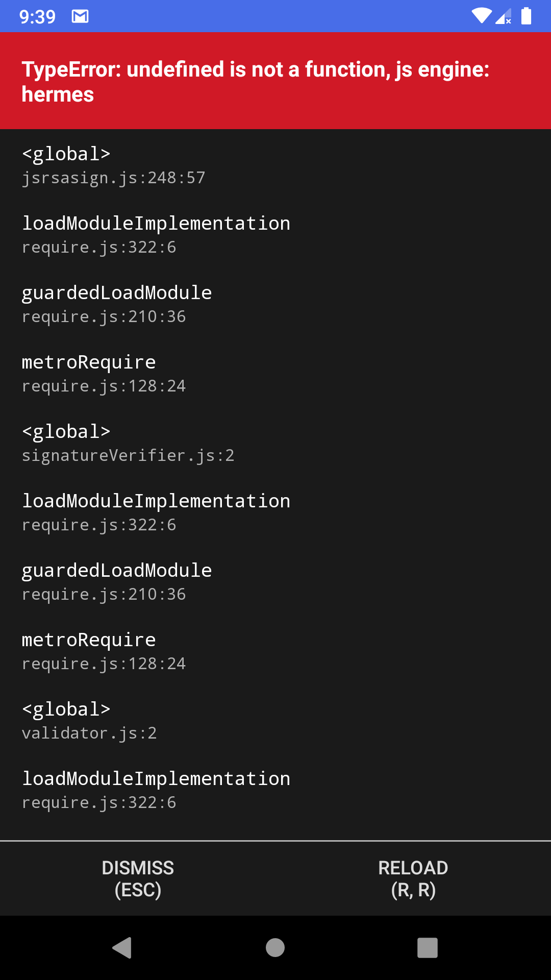This screenshot has height=980, width=551.
Task: Reload the app with RELOAD (R, R) button
Action: point(413,878)
